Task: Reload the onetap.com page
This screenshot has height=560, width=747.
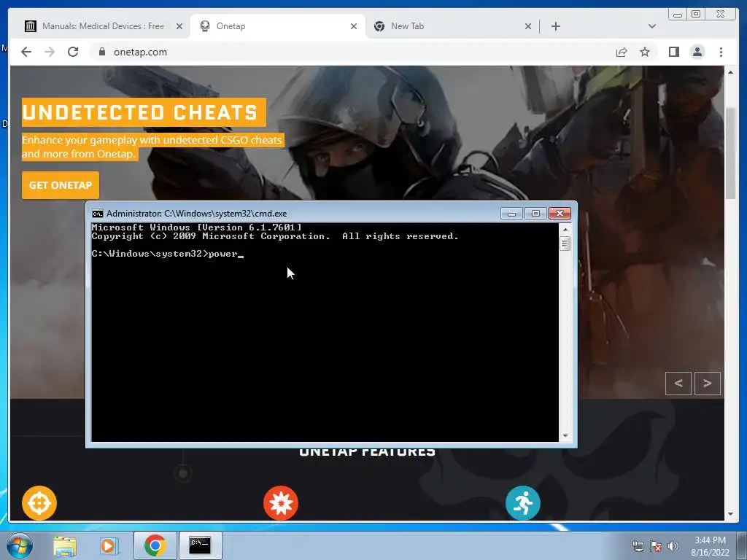Action: coord(73,52)
